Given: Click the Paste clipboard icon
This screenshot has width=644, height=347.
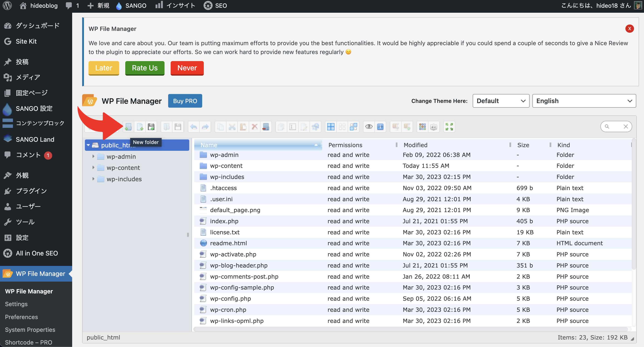Looking at the screenshot, I should click(x=243, y=127).
